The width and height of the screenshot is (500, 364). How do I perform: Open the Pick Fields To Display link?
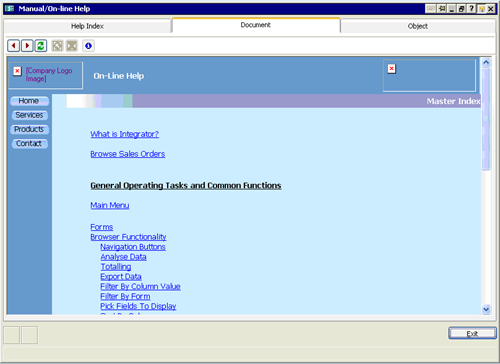click(x=138, y=306)
